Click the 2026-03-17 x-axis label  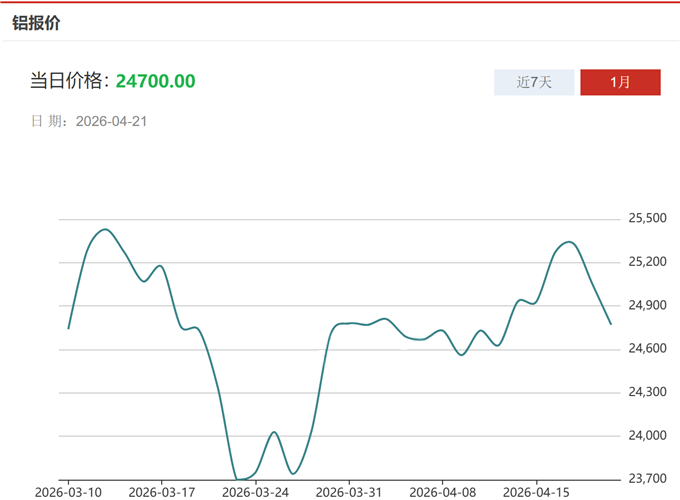[162, 492]
